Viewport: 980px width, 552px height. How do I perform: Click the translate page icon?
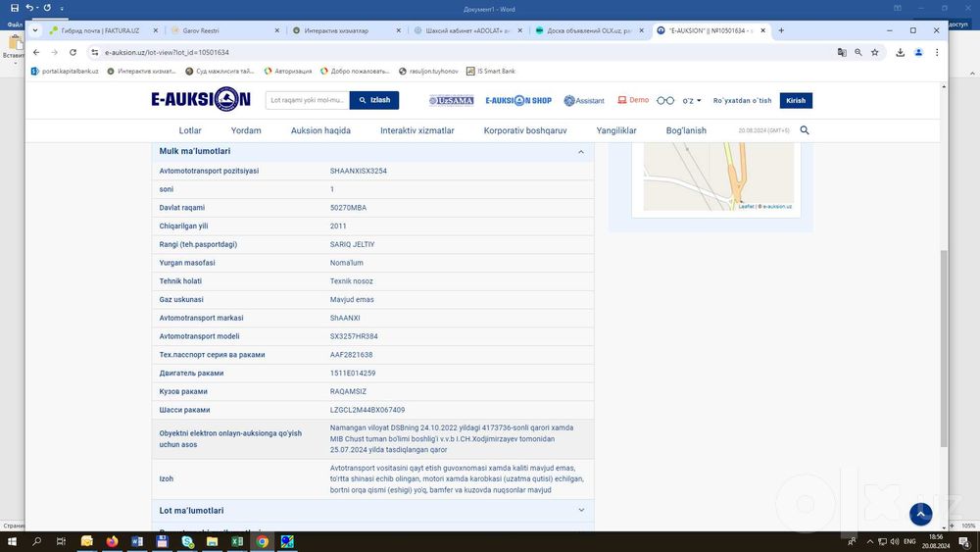[842, 53]
